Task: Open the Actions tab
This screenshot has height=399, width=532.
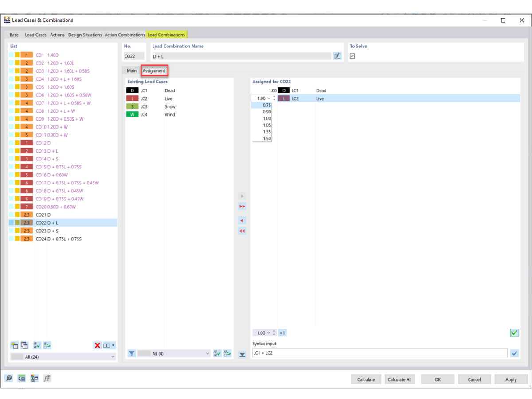Action: 57,35
